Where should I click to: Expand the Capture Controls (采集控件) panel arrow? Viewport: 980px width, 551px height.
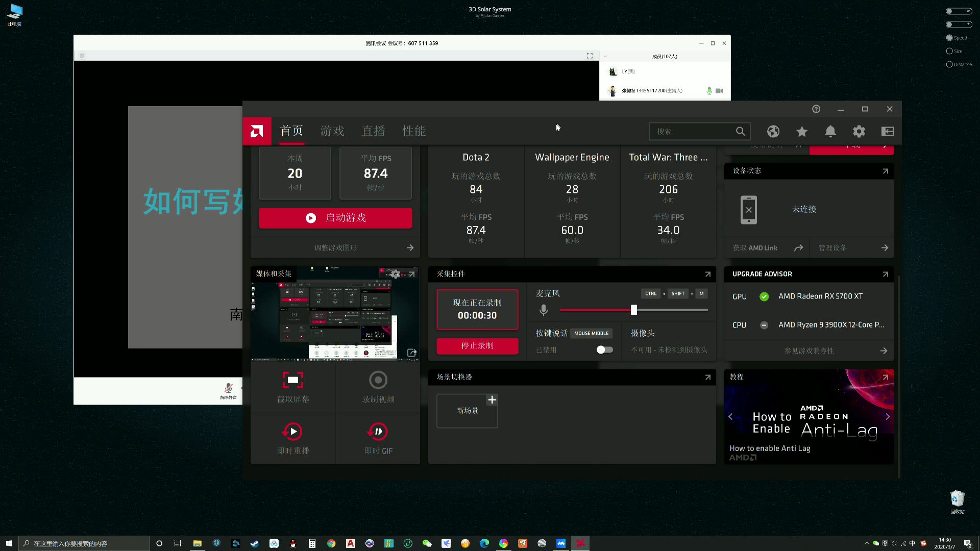coord(708,274)
